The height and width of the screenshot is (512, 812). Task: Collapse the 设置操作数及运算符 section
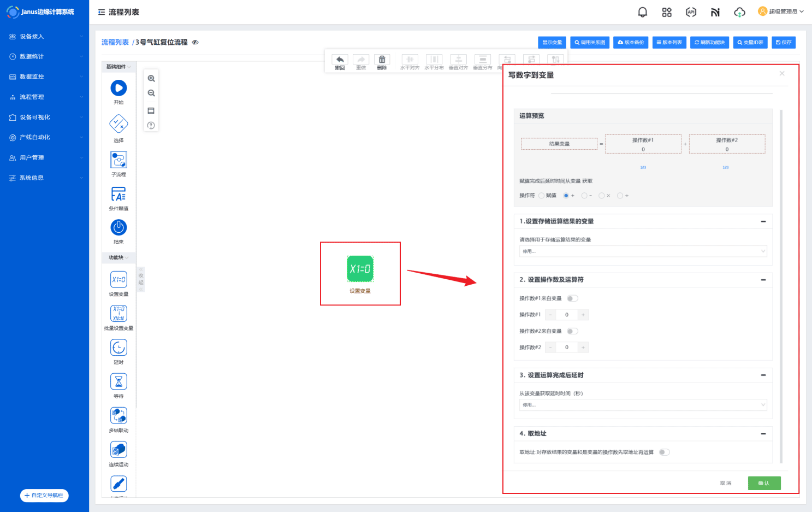point(763,280)
